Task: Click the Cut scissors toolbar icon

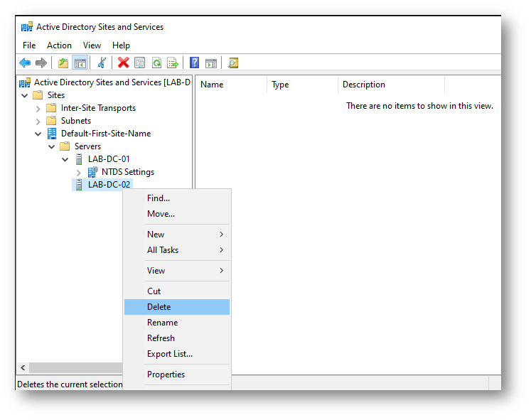Action: (102, 63)
